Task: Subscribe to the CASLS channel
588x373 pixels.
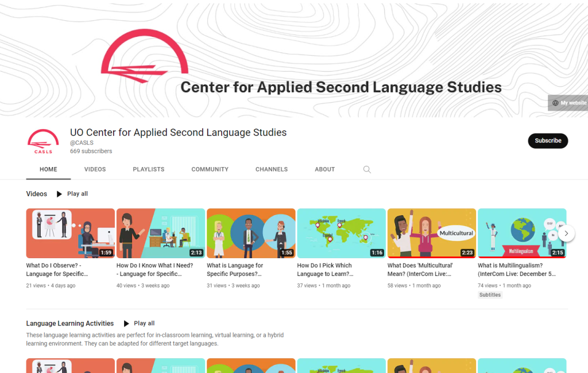Action: click(548, 141)
